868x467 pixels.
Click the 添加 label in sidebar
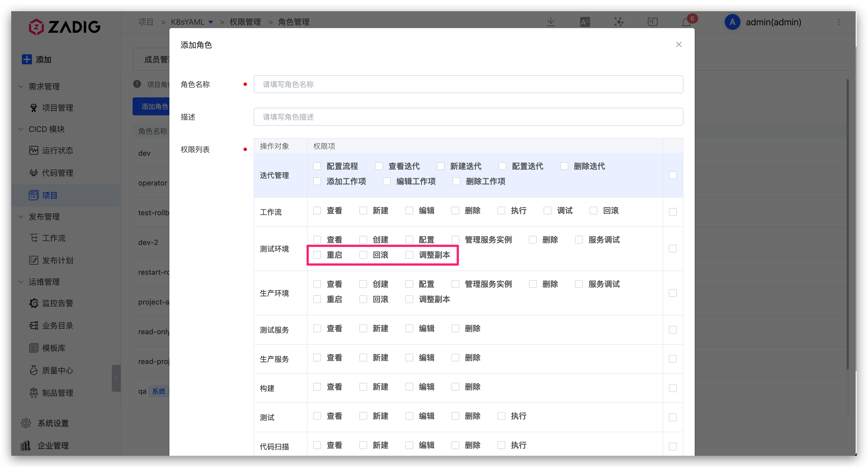44,59
